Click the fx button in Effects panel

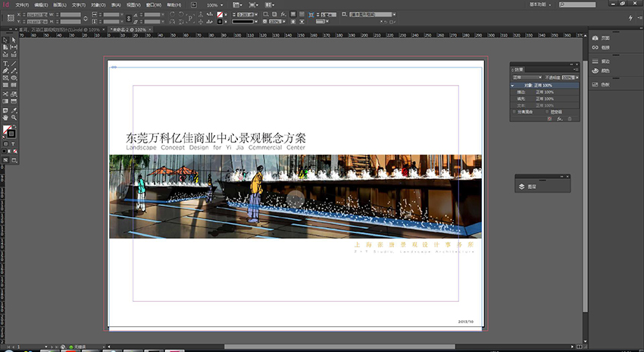coord(559,119)
